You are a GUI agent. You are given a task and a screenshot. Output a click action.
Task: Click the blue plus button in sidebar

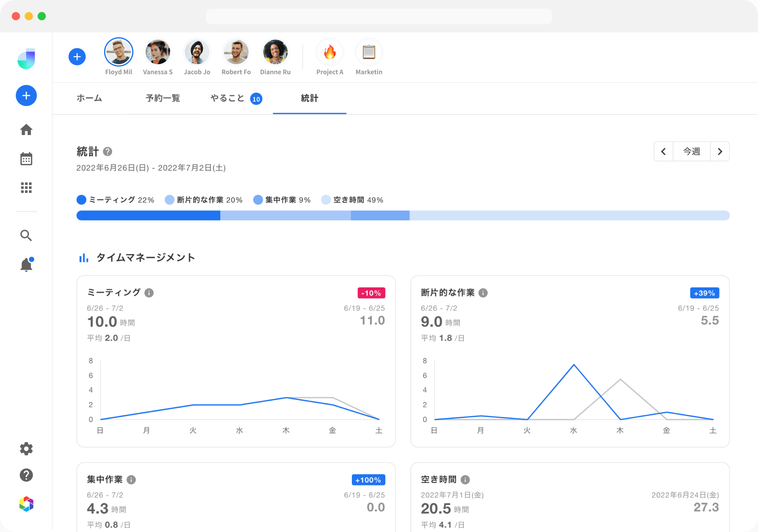click(27, 95)
